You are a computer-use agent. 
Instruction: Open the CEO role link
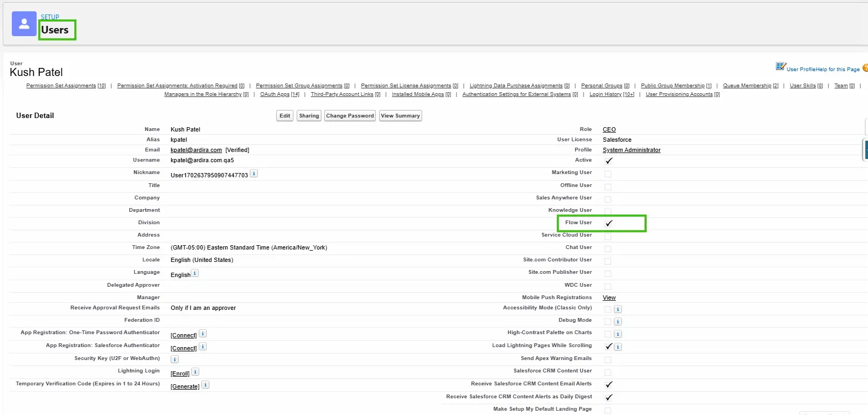pyautogui.click(x=609, y=129)
